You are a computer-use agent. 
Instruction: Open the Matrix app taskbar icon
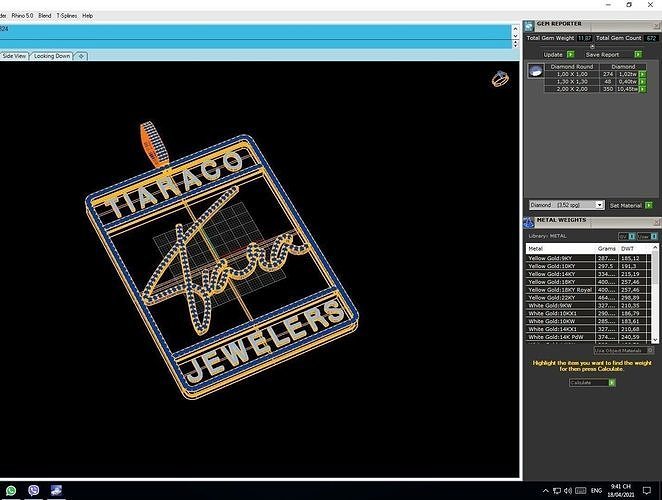56,490
